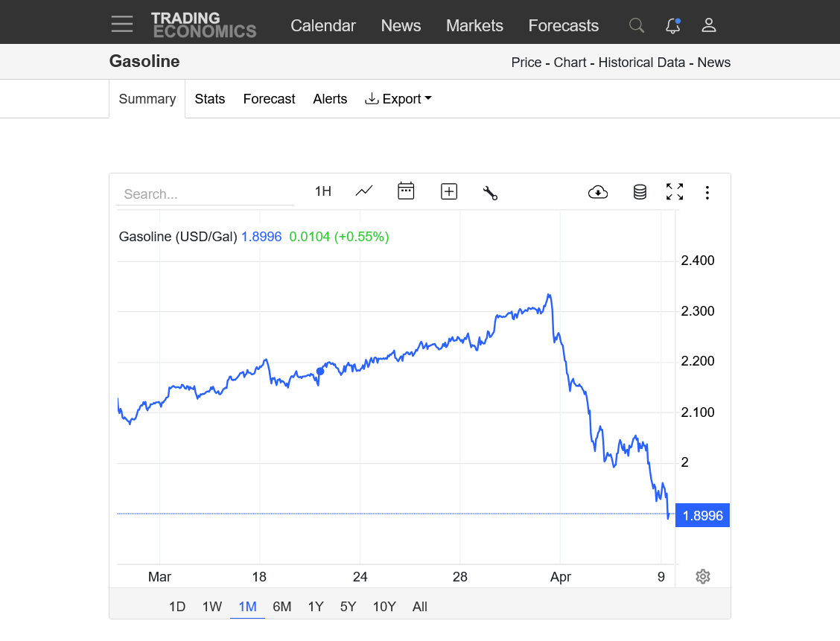Image resolution: width=840 pixels, height=641 pixels.
Task: Open the three-dot more options menu
Action: click(x=707, y=193)
